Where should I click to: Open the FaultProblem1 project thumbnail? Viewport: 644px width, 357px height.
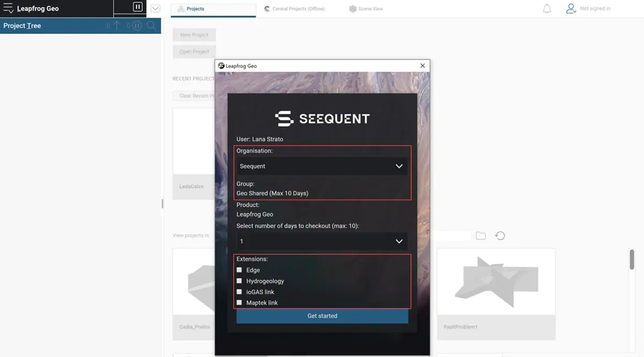[496, 294]
